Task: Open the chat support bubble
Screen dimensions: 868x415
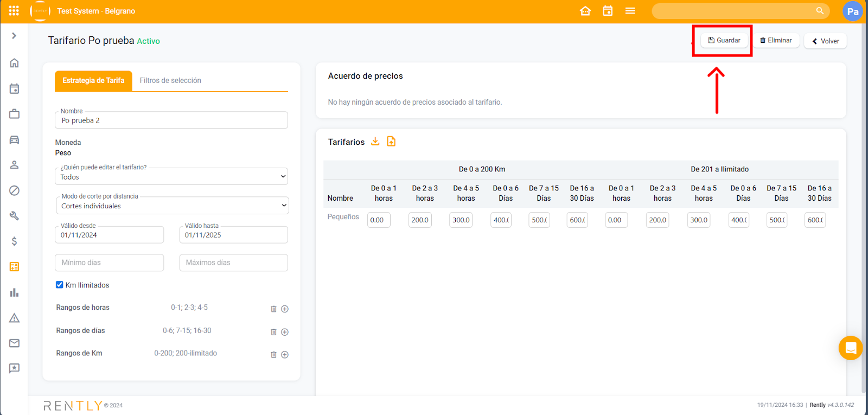Action: point(850,348)
